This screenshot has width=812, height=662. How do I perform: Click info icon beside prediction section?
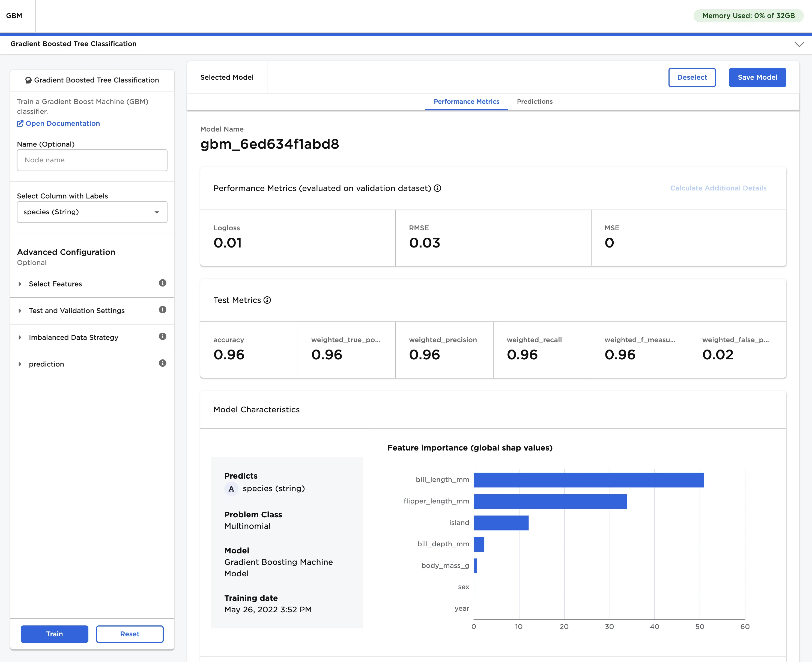pos(162,363)
